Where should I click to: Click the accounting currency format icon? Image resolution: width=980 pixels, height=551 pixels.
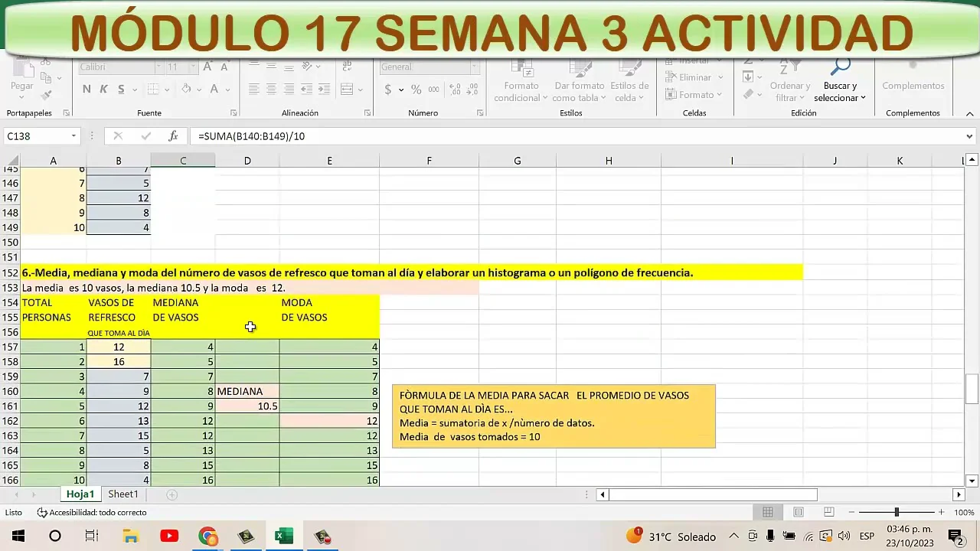(x=388, y=90)
